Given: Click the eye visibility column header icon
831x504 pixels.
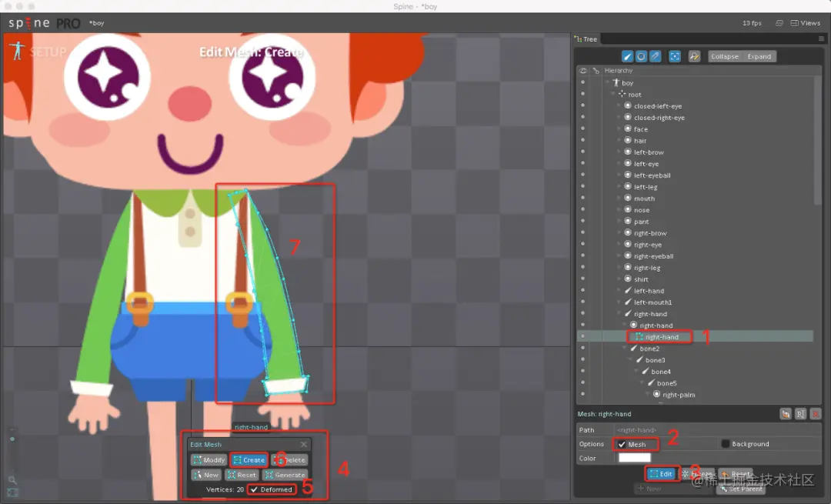Looking at the screenshot, I should (x=583, y=71).
